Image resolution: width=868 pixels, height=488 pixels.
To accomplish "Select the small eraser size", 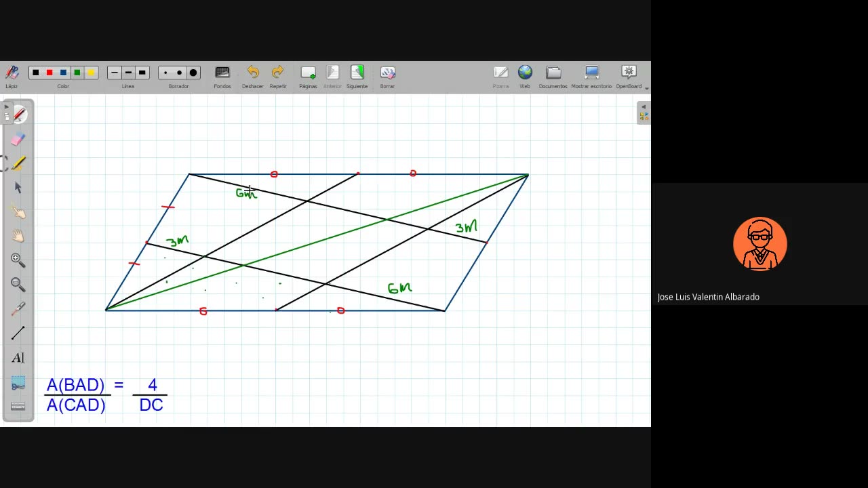I will (165, 73).
